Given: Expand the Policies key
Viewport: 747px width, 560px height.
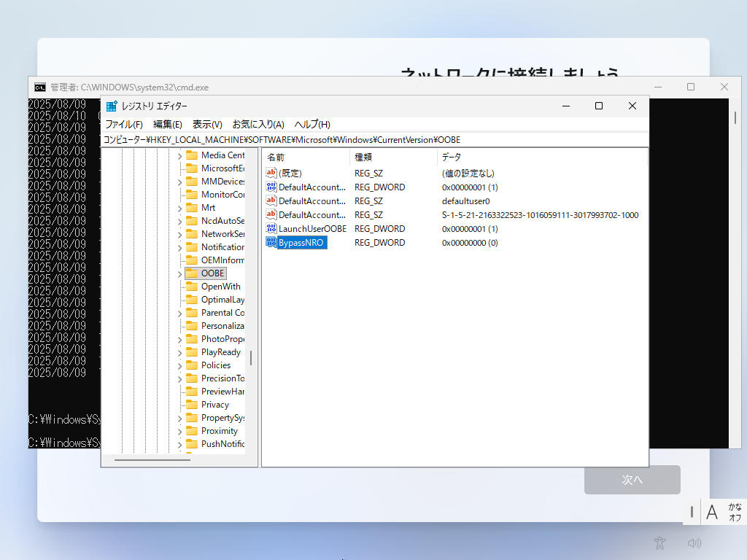Looking at the screenshot, I should (179, 366).
